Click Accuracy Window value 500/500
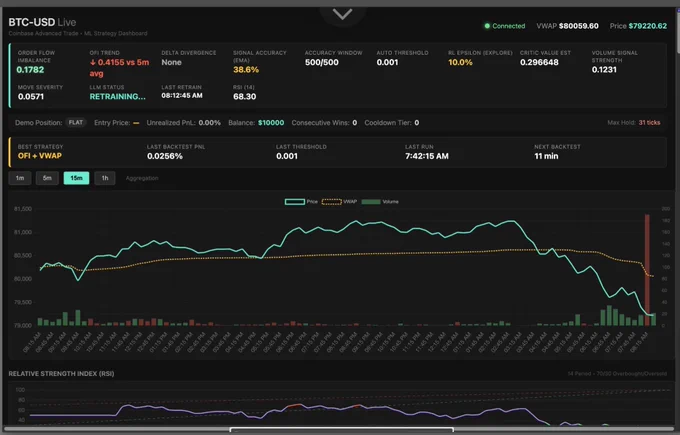Viewport: 680px width, 435px height. coord(322,62)
